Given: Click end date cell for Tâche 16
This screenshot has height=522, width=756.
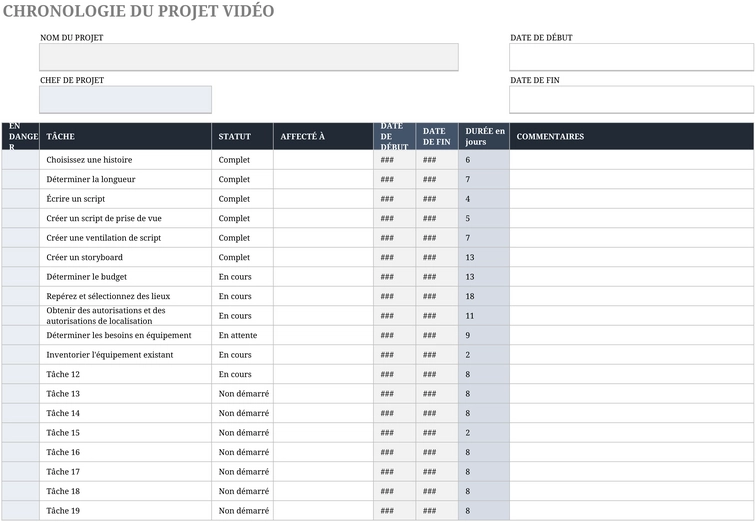Looking at the screenshot, I should coord(437,452).
